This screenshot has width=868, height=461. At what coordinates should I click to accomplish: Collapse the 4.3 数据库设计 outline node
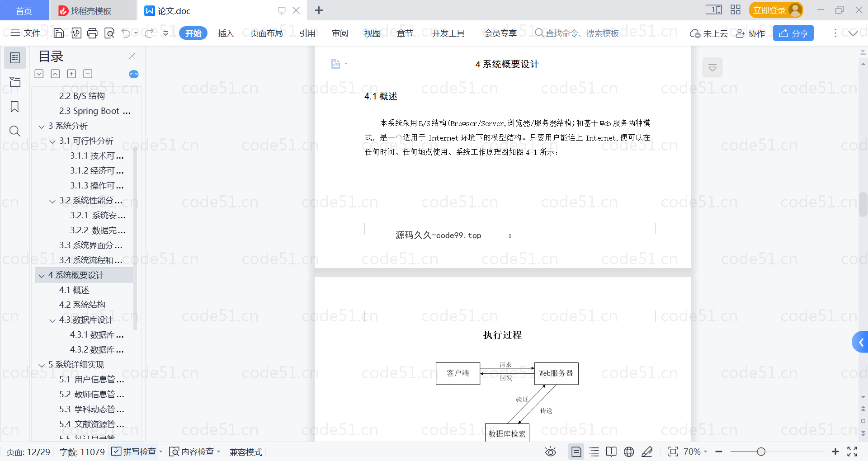tap(52, 320)
